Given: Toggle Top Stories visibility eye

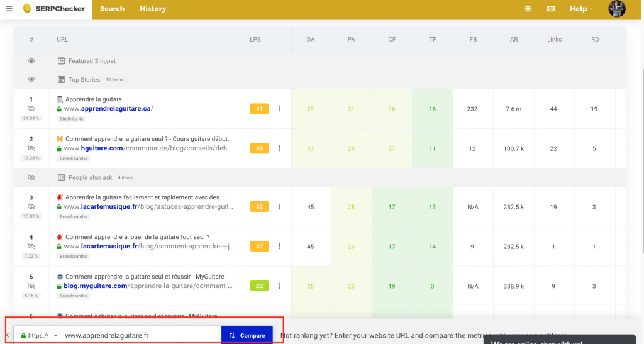Looking at the screenshot, I should [31, 79].
